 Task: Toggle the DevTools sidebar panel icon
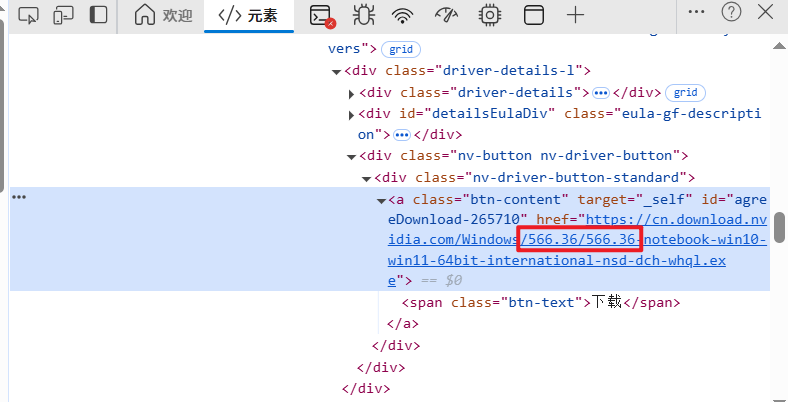98,14
